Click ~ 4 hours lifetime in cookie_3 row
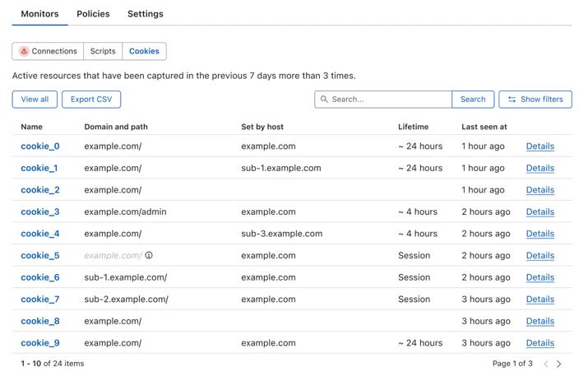Viewport: 588px width, 381px height. 418,211
